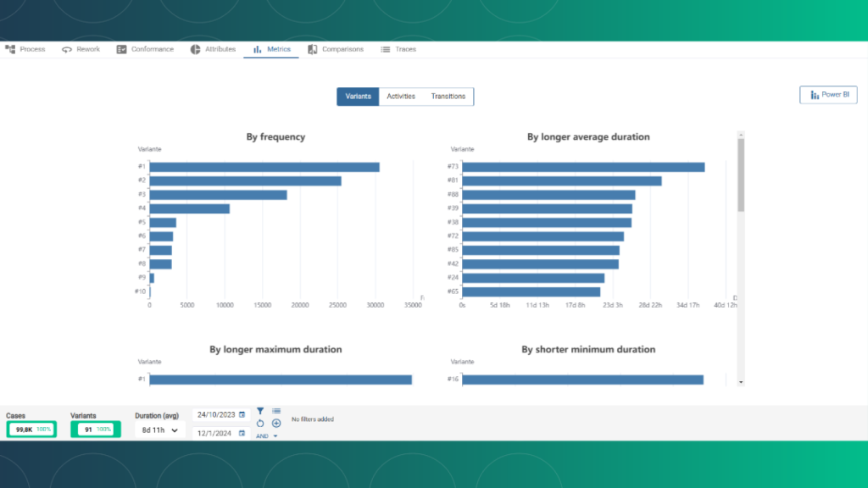Image resolution: width=868 pixels, height=488 pixels.
Task: Go to the Traces tab
Action: coord(398,49)
